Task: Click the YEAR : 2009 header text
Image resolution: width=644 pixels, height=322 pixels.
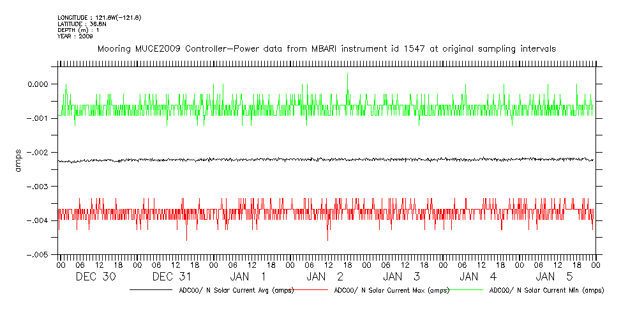Action: click(75, 36)
